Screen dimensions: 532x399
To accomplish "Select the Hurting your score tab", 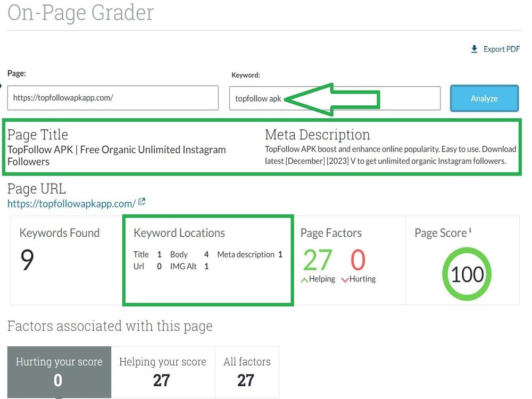I will pos(59,372).
